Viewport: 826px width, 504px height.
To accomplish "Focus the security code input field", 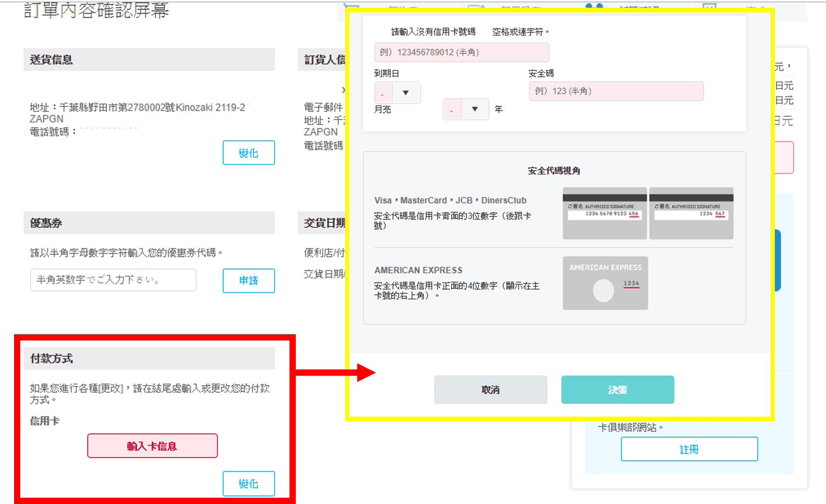I will pyautogui.click(x=616, y=91).
